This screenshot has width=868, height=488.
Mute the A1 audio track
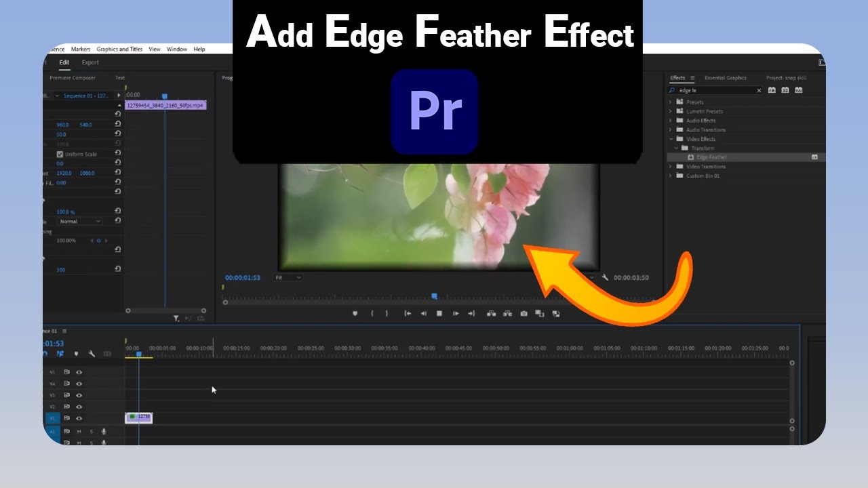[79, 431]
